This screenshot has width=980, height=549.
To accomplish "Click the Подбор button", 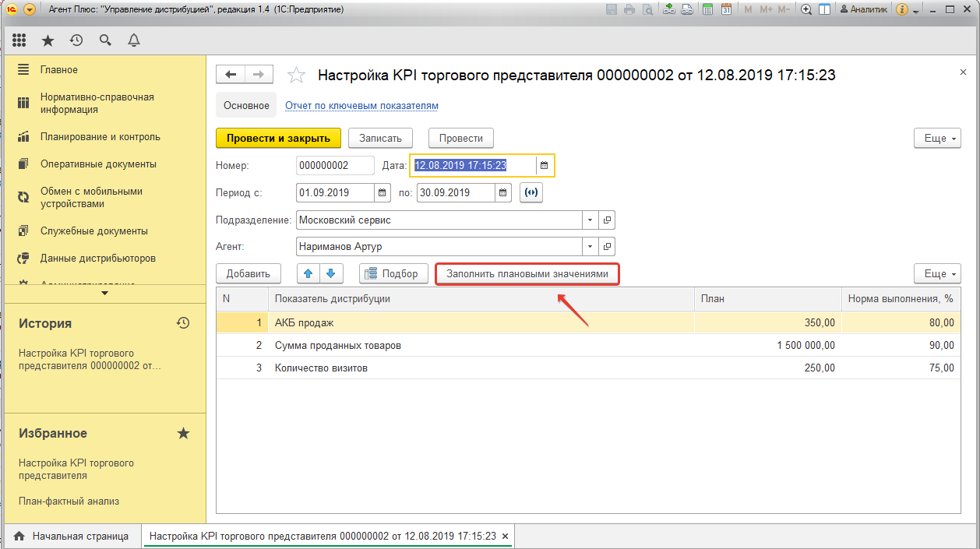I will [393, 273].
